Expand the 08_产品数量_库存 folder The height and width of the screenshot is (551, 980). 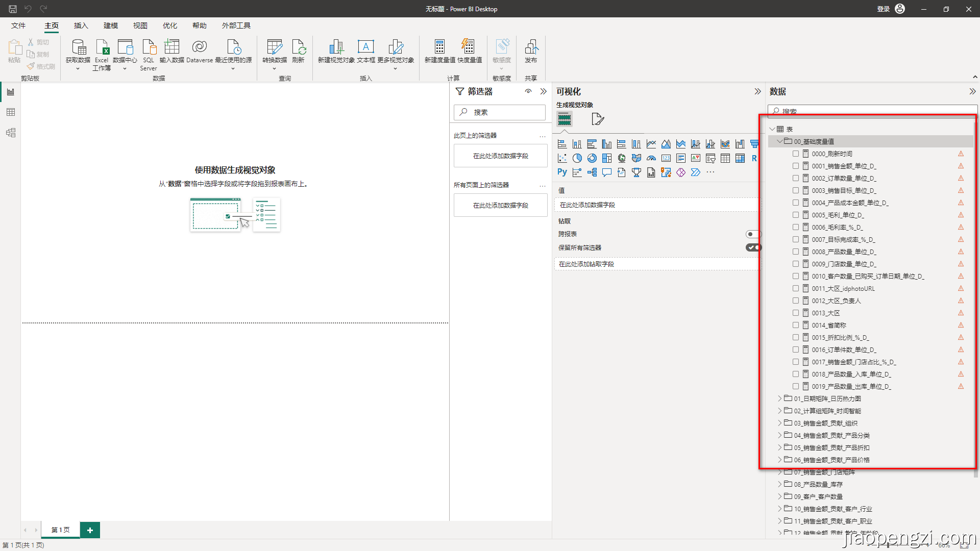coord(780,484)
